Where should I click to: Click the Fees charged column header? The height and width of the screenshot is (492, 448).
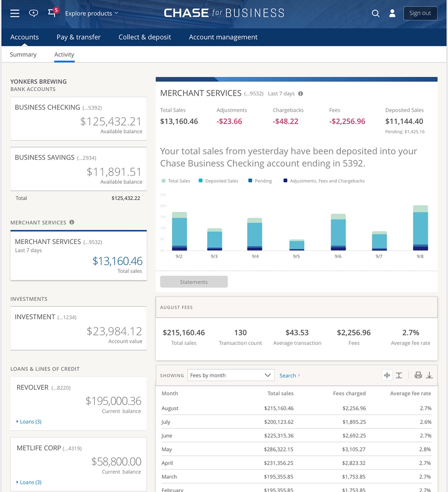[350, 393]
